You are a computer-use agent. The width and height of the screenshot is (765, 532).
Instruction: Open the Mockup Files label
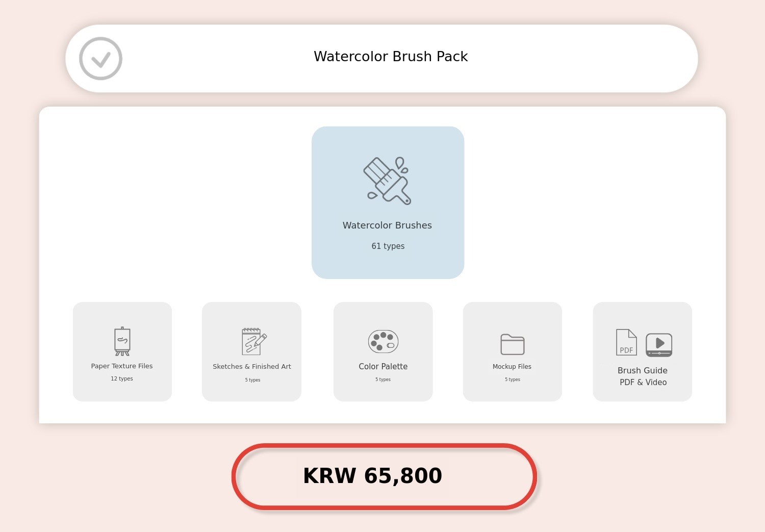(x=512, y=367)
